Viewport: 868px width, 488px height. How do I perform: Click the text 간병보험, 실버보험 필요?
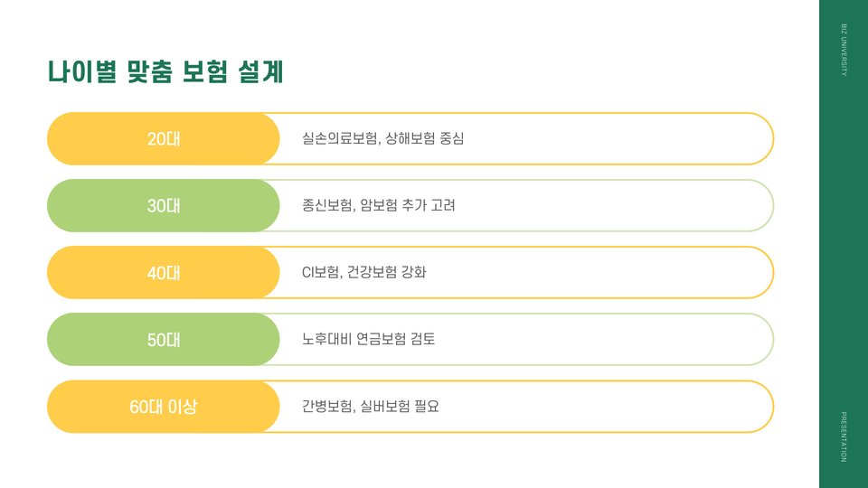pos(371,406)
